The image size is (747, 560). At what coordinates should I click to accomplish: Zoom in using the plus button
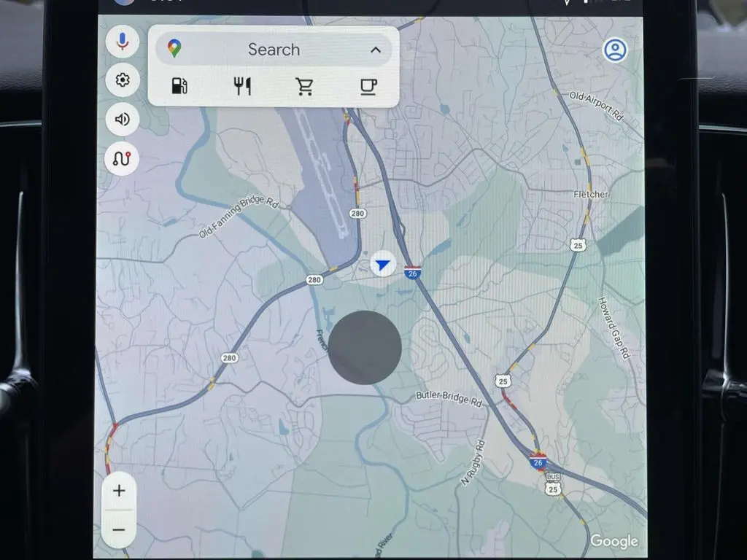coord(119,491)
